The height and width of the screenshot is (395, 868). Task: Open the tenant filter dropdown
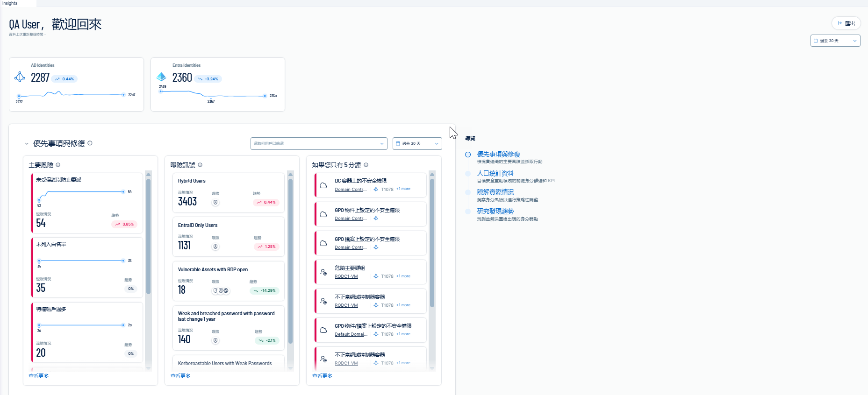319,143
